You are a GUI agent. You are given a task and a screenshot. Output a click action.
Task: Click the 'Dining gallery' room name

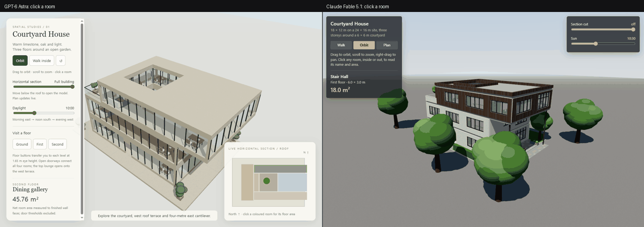pyautogui.click(x=30, y=189)
